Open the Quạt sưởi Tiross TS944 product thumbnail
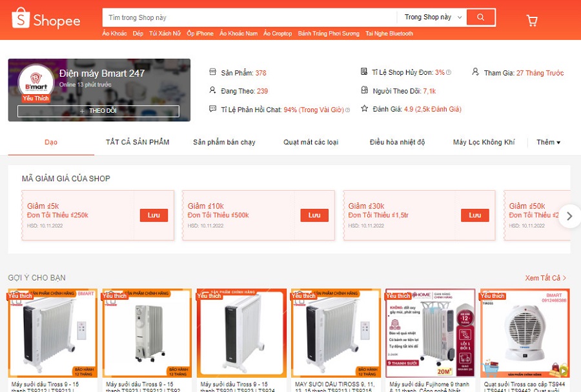 (525, 333)
